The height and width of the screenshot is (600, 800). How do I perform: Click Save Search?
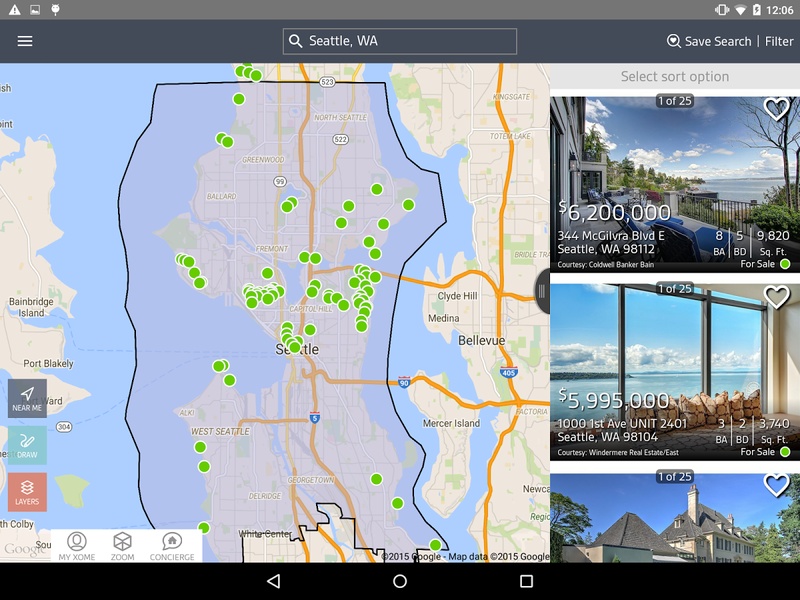click(x=709, y=41)
